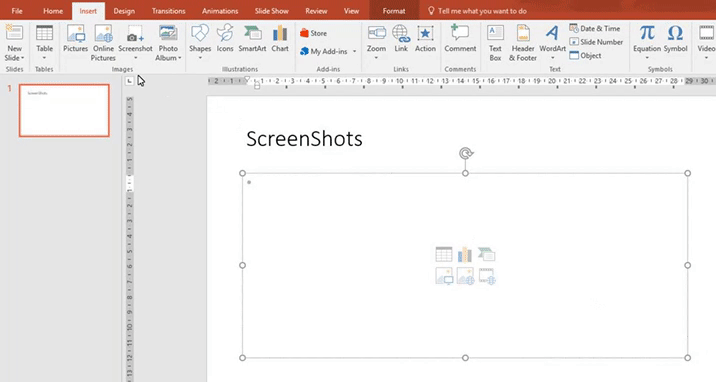716x382 pixels.
Task: Open the Format tab
Action: (x=394, y=11)
